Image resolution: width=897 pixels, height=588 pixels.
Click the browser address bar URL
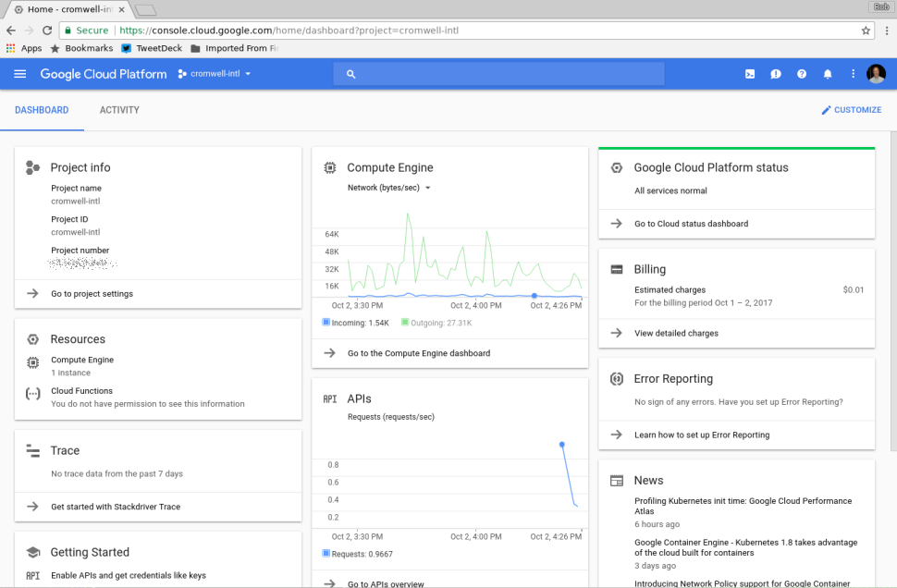tap(289, 31)
